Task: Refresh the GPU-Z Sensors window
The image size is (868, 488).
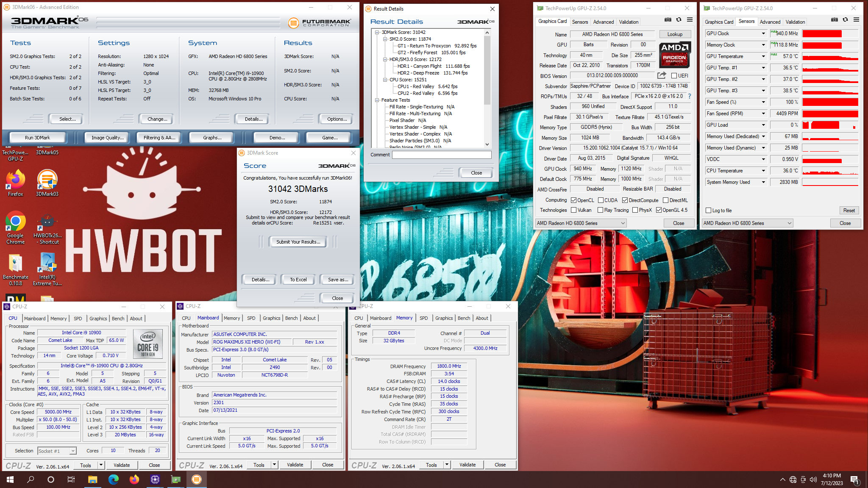Action: 845,20
